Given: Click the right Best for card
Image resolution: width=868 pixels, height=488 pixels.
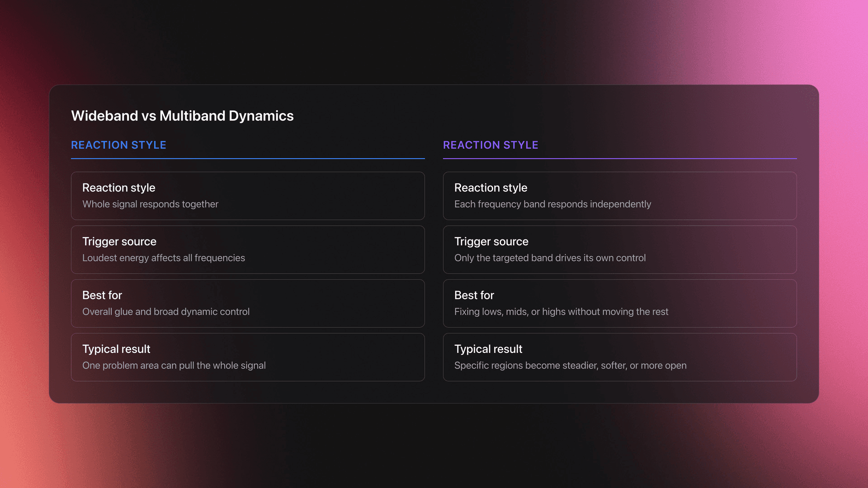Looking at the screenshot, I should pos(620,303).
